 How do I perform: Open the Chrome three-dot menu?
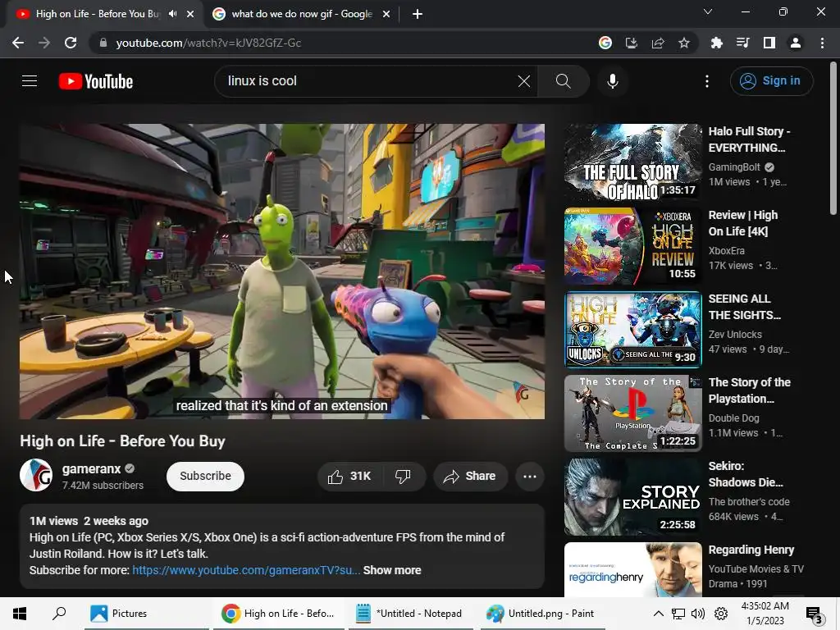pyautogui.click(x=822, y=43)
